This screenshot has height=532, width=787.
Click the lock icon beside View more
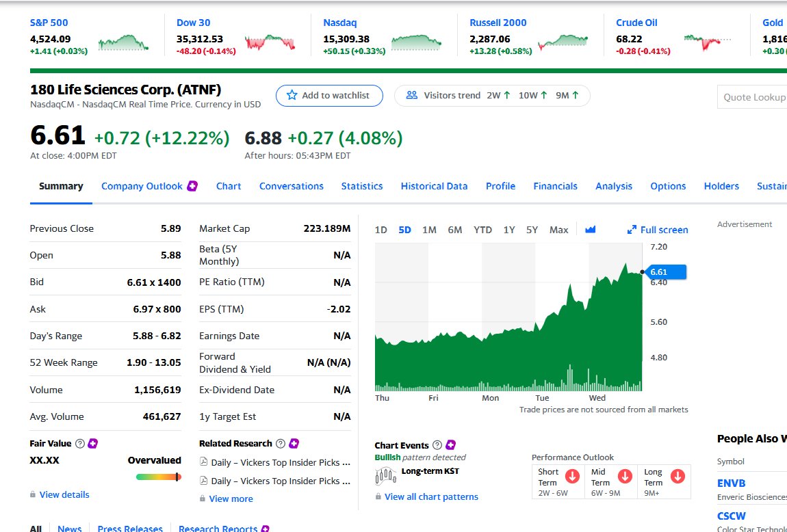203,498
